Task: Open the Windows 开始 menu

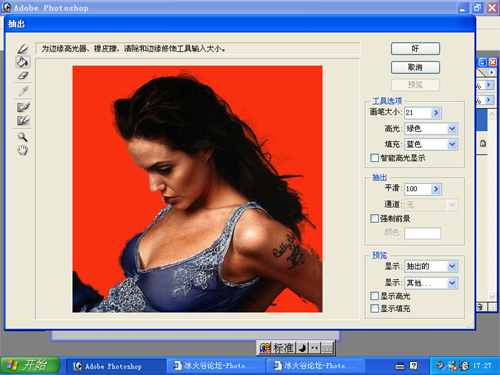Action: coord(30,365)
